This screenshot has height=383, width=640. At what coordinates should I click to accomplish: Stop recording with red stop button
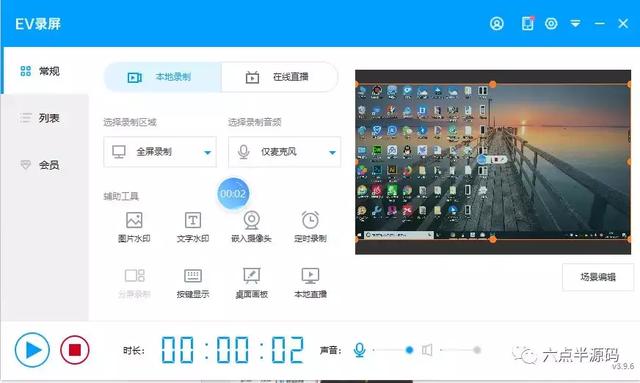[x=75, y=350]
